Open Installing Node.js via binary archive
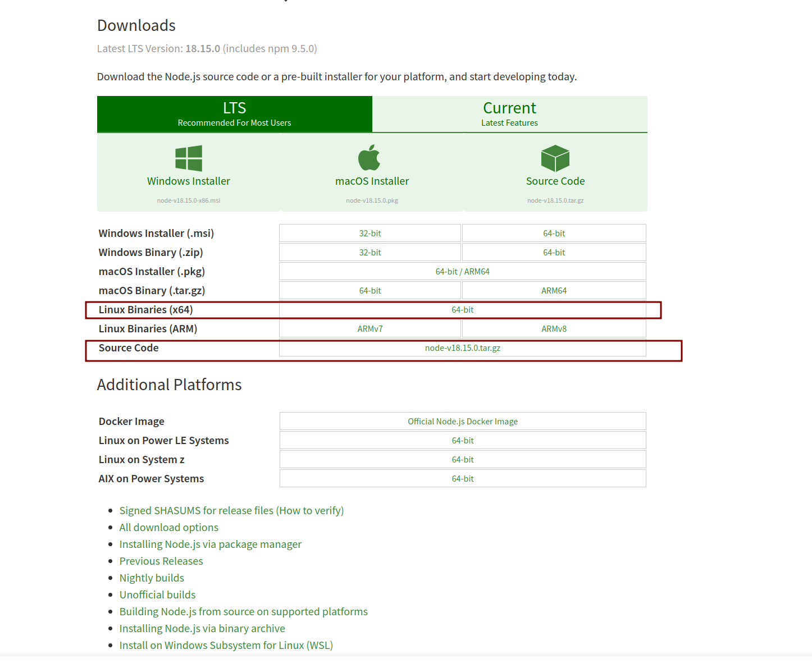This screenshot has width=812, height=663. point(202,628)
